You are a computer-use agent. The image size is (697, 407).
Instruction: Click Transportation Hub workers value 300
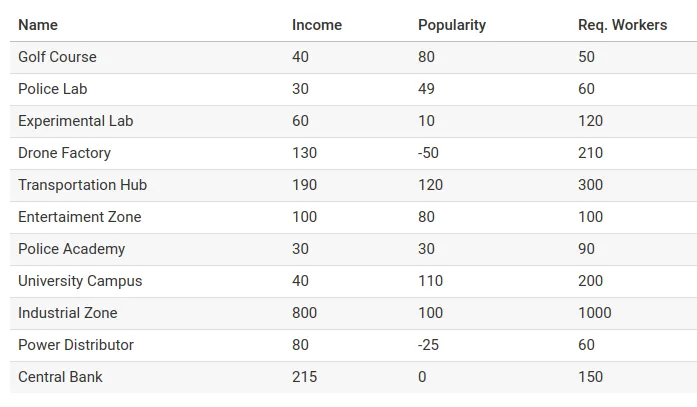(590, 185)
